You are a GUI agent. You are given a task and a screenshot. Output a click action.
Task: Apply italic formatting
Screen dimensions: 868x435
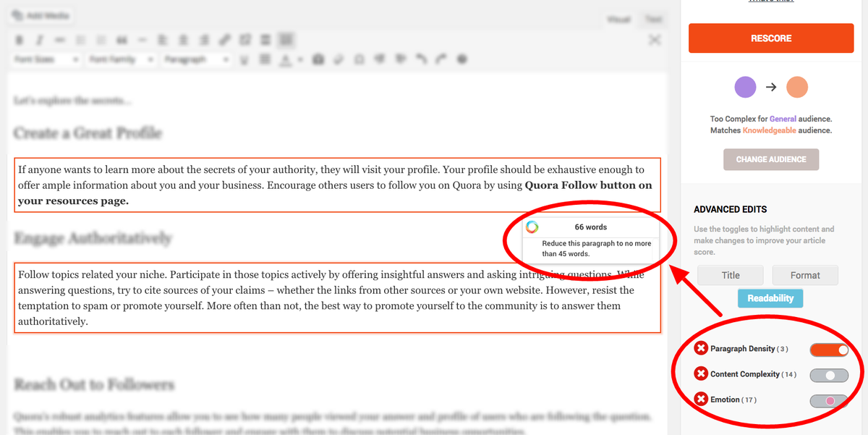click(40, 40)
